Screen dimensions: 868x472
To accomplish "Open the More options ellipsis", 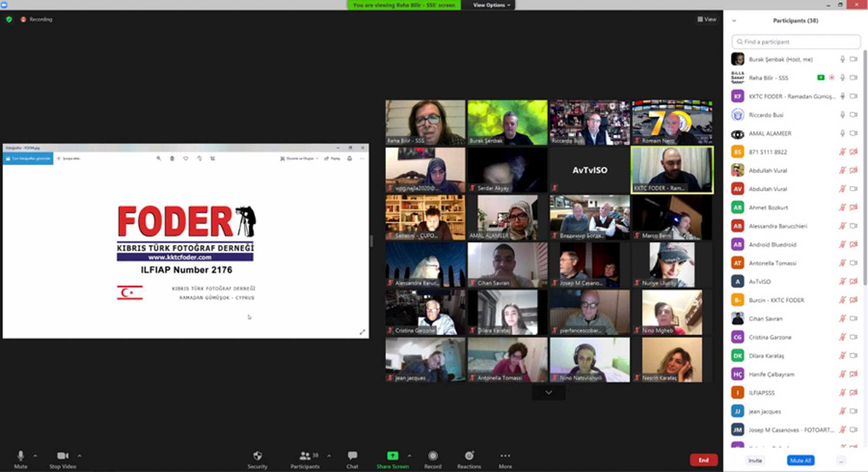I will (505, 456).
